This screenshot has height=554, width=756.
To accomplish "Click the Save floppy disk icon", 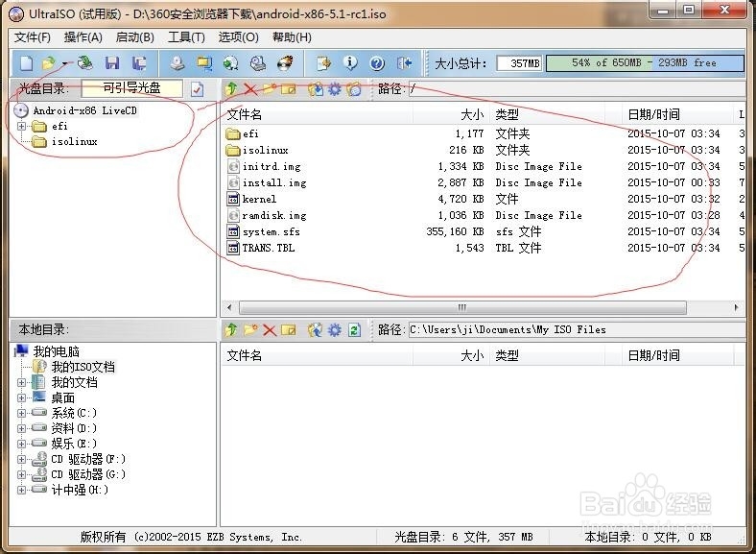I will tap(112, 63).
